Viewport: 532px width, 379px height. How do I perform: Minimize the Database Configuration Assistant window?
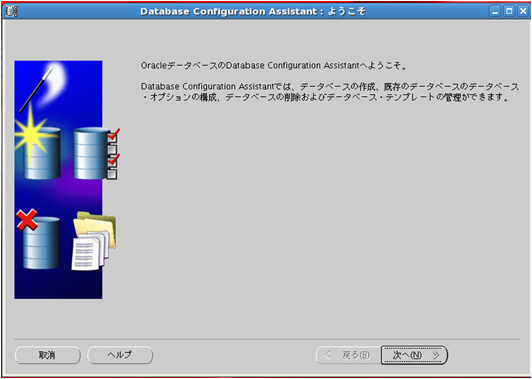495,11
